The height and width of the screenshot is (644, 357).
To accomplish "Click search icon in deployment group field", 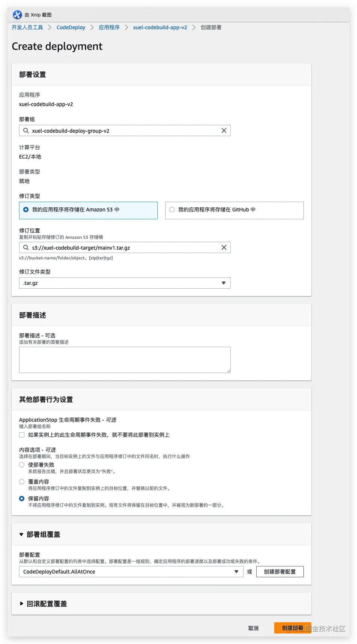I will point(26,130).
